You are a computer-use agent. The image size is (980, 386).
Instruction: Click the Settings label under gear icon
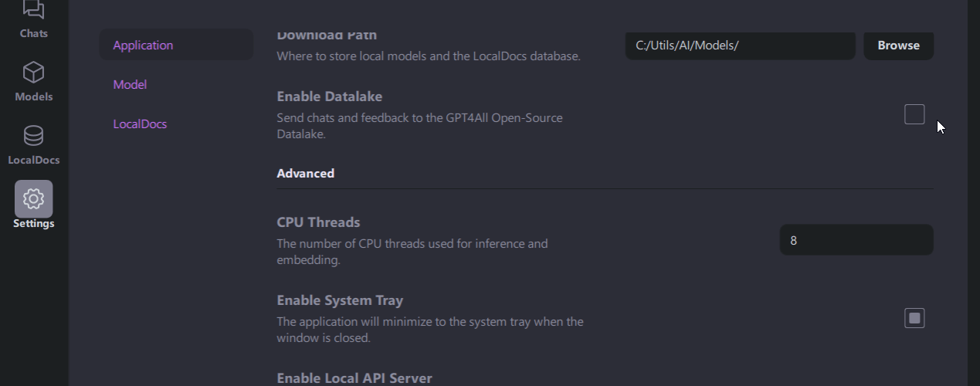[33, 223]
